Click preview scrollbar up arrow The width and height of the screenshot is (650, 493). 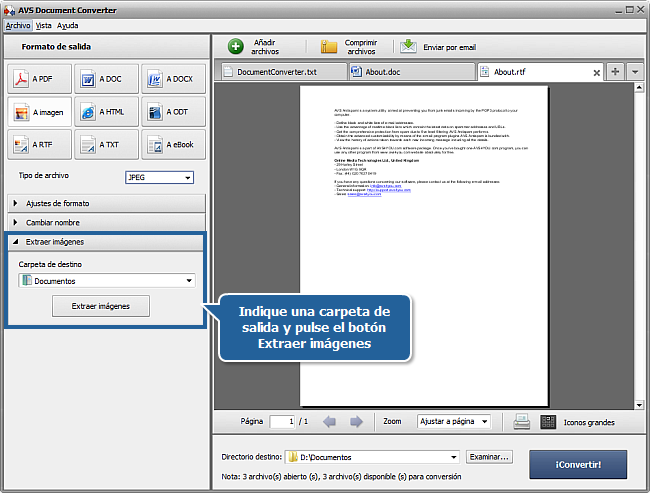coord(639,87)
